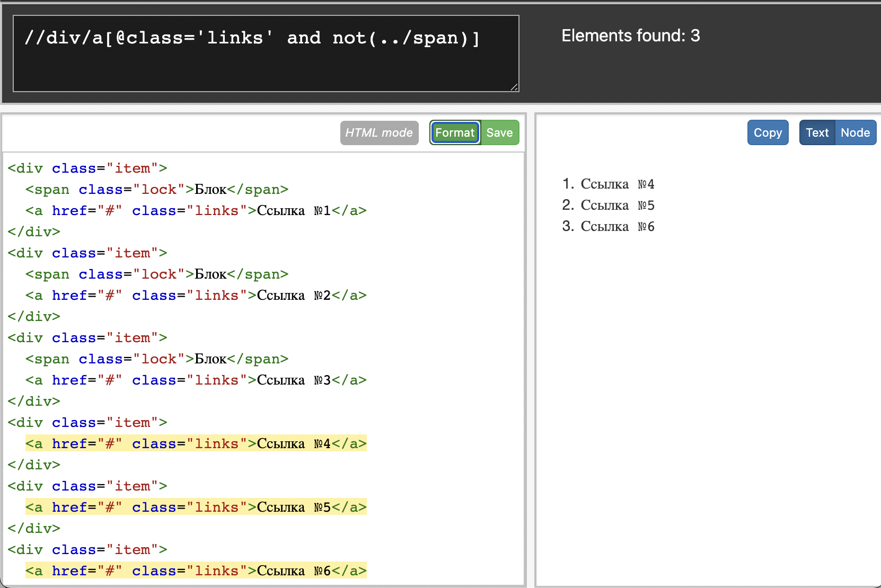Click the Ссылка №3 anchor code line
Image resolution: width=881 pixels, height=588 pixels.
point(196,380)
